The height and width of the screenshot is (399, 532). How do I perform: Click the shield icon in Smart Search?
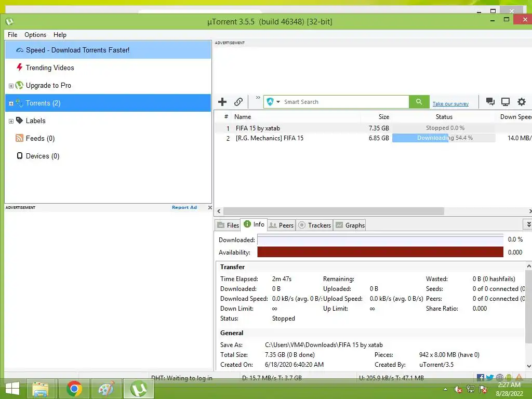pos(270,102)
